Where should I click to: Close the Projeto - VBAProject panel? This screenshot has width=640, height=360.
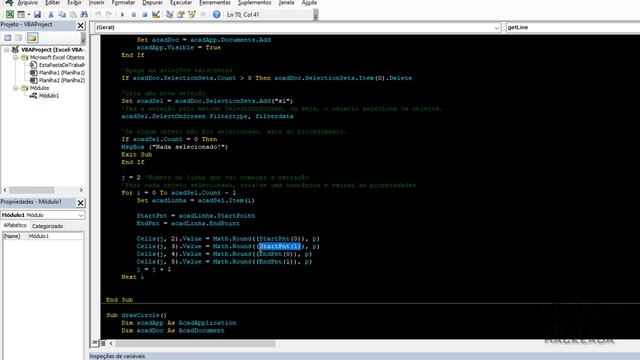(x=80, y=25)
